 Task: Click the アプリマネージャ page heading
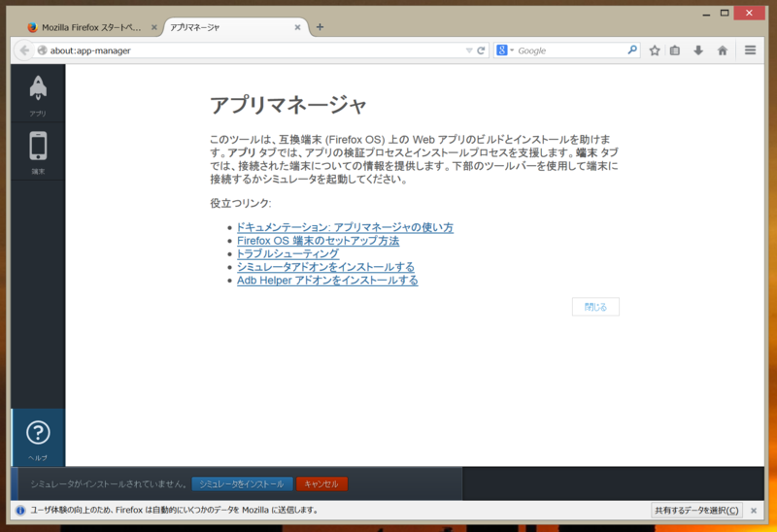click(287, 105)
